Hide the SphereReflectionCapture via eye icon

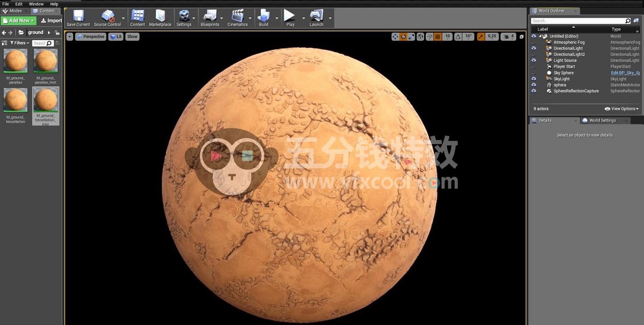(533, 91)
